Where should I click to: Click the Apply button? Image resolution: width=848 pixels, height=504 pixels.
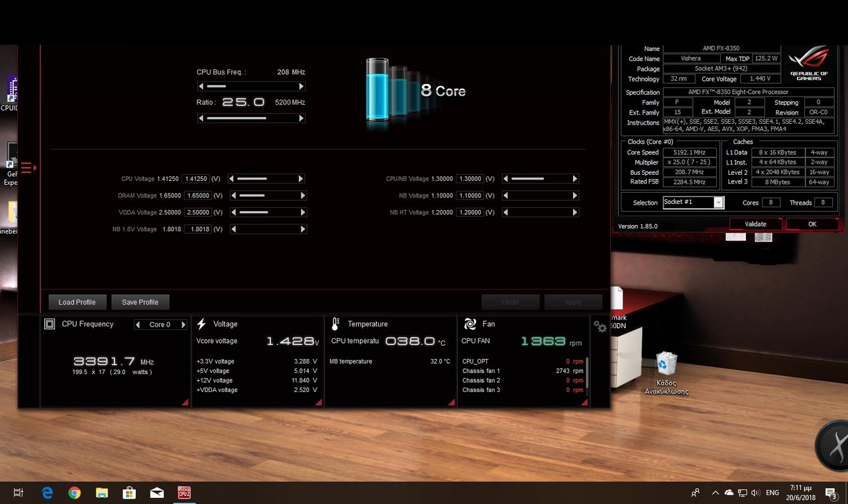[x=573, y=302]
